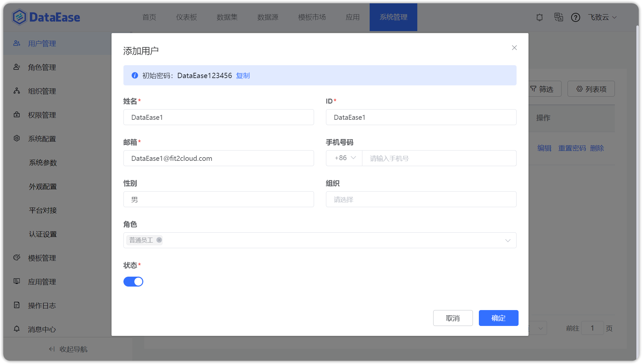642x364 pixels.
Task: Click the DataEase123456 password text
Action: [x=205, y=75]
